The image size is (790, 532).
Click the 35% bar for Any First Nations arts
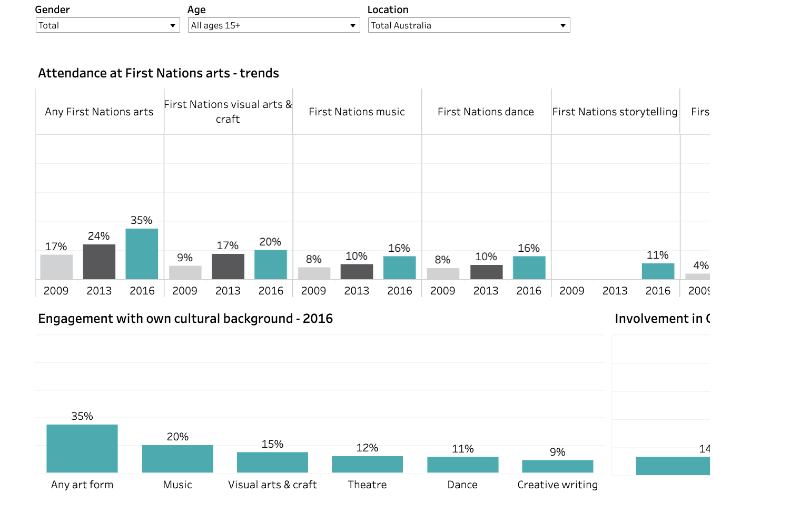point(142,254)
